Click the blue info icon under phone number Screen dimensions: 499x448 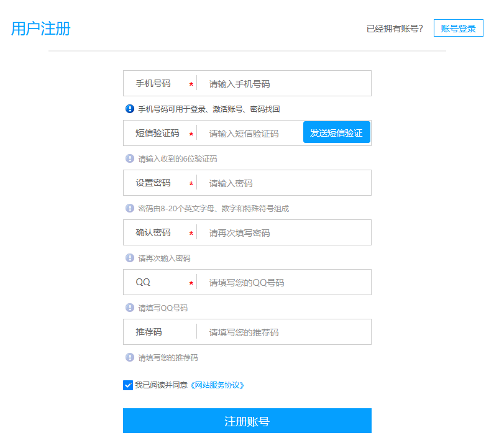point(130,109)
